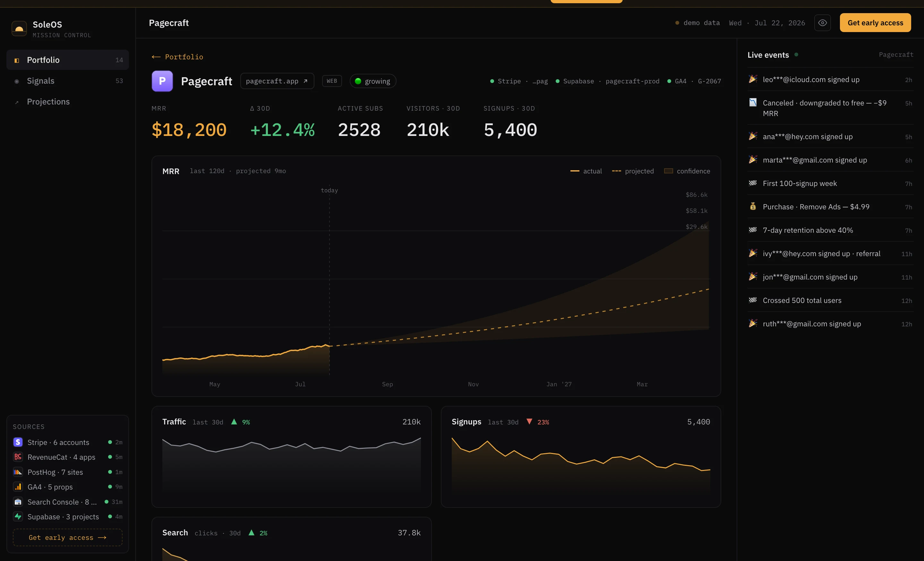Click the RevenueCat source icon
Image resolution: width=924 pixels, height=561 pixels.
tap(18, 457)
